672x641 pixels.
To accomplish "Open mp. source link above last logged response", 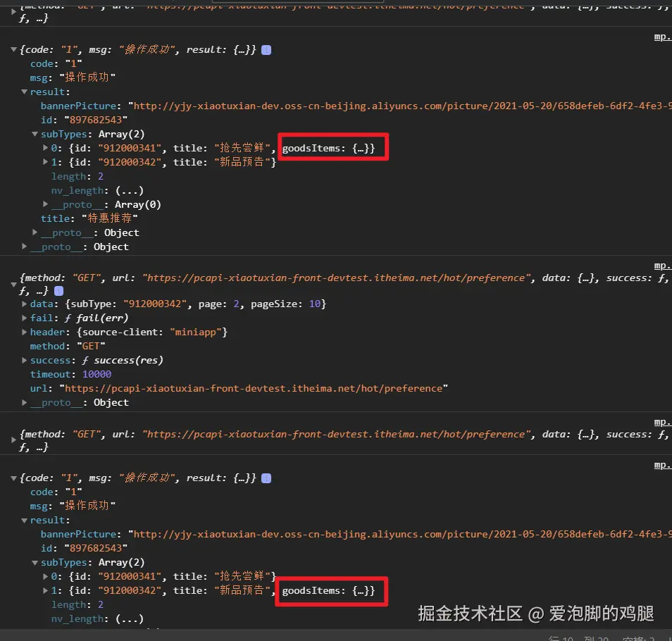I will click(663, 466).
